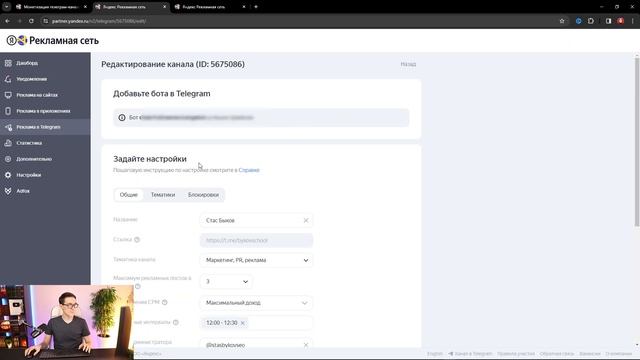Click the Назад link
This screenshot has height=360, width=640.
tap(408, 64)
